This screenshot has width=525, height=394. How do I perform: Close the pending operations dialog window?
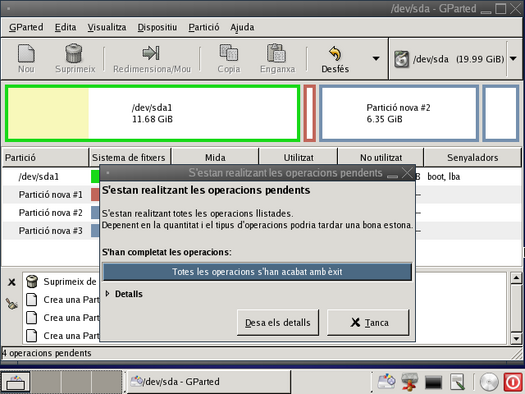coord(407,173)
